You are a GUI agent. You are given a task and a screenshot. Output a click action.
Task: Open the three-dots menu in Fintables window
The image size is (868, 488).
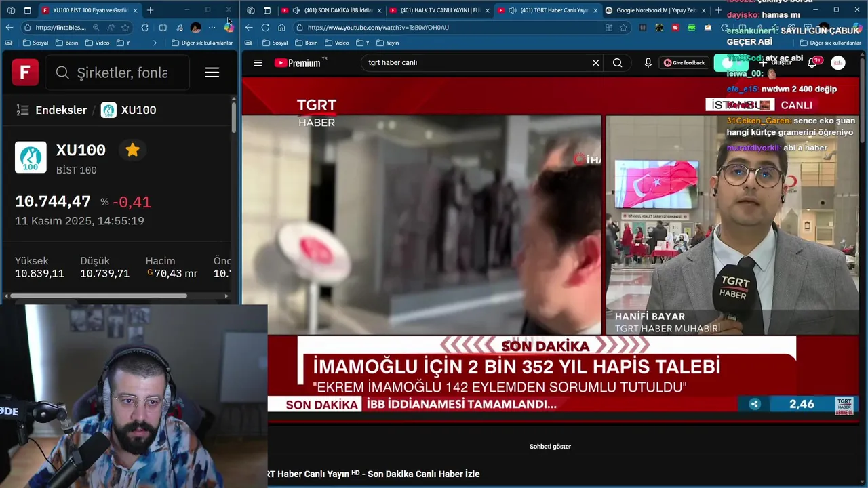(x=212, y=27)
